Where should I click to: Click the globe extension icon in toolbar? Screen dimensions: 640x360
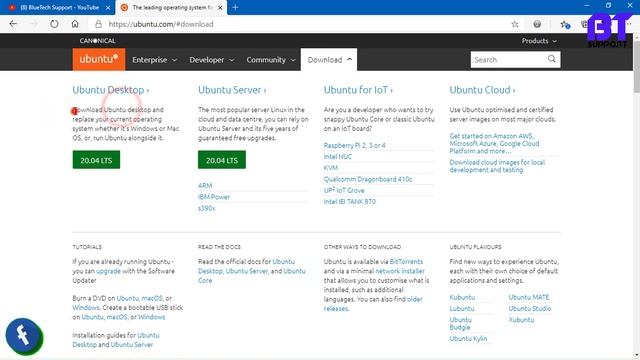(537, 24)
